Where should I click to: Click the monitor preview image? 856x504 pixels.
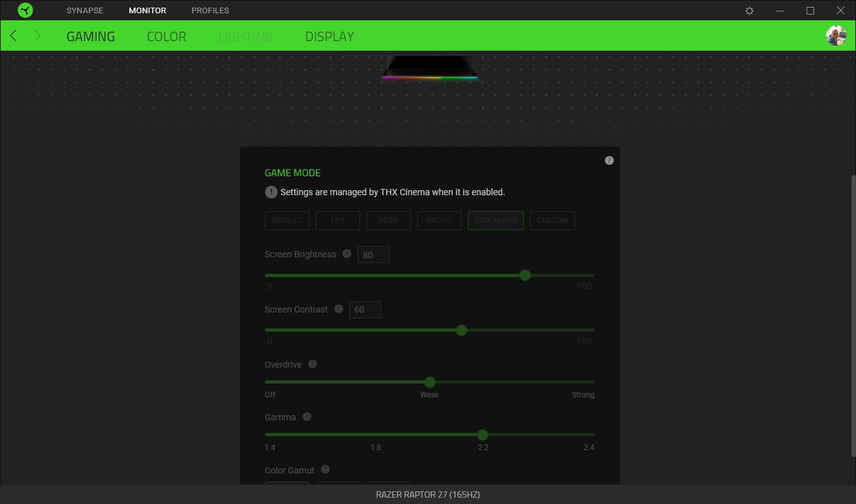pos(429,67)
